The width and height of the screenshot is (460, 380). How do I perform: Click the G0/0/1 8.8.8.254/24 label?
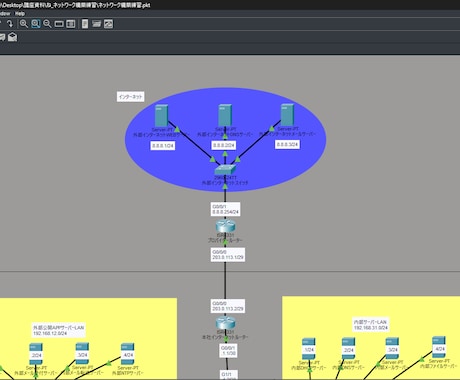[225, 209]
